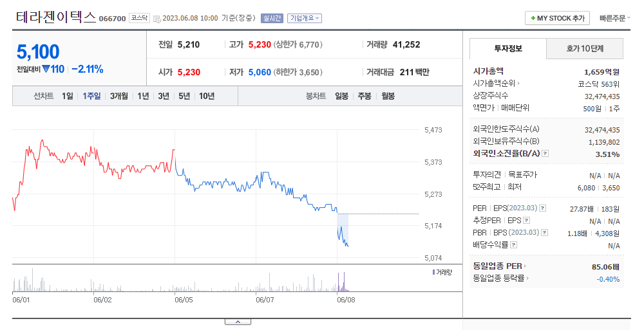644x330 pixels.
Task: Click the 상한가 6,770 limit text
Action: click(298, 45)
